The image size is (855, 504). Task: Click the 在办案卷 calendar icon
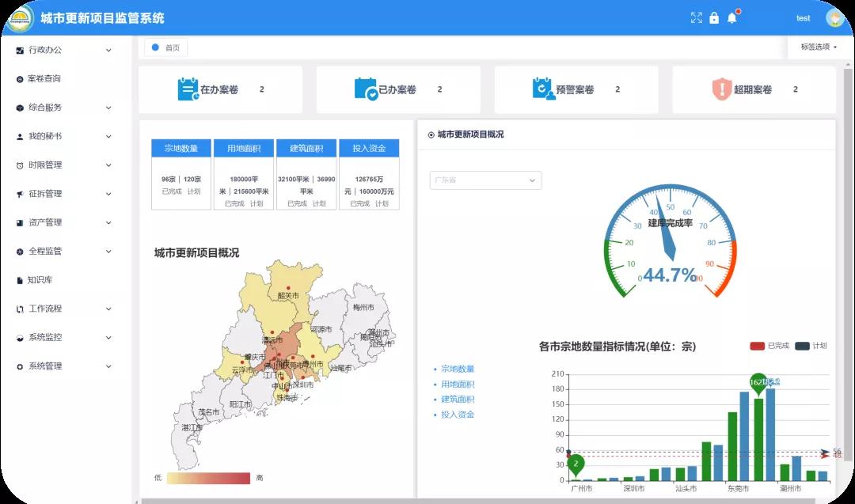coord(188,89)
